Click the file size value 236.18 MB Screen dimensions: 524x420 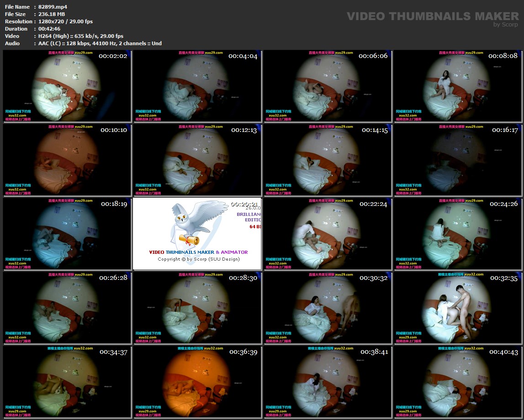coord(52,14)
